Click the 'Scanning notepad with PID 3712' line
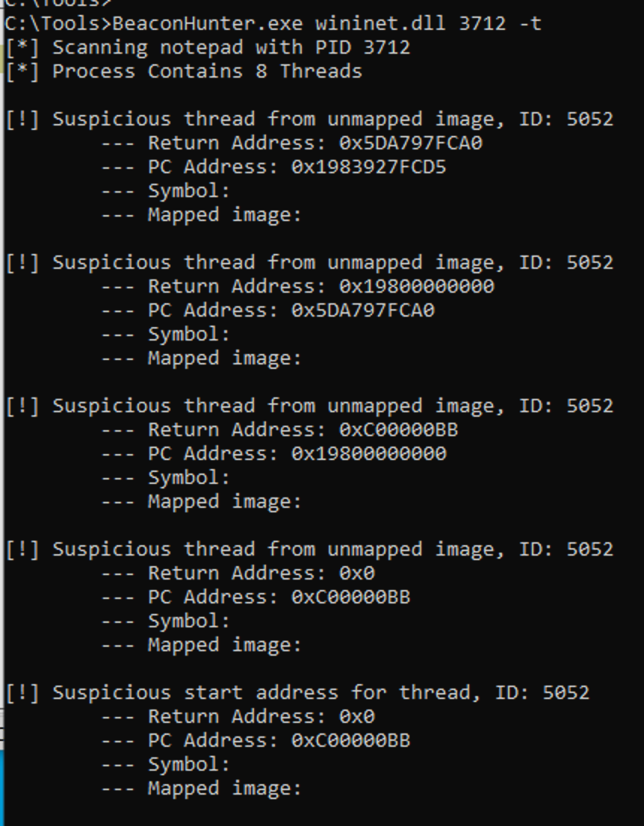 [208, 47]
